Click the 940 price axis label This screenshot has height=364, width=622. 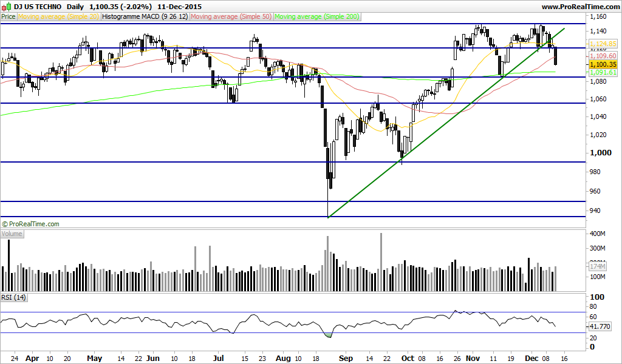pos(596,211)
